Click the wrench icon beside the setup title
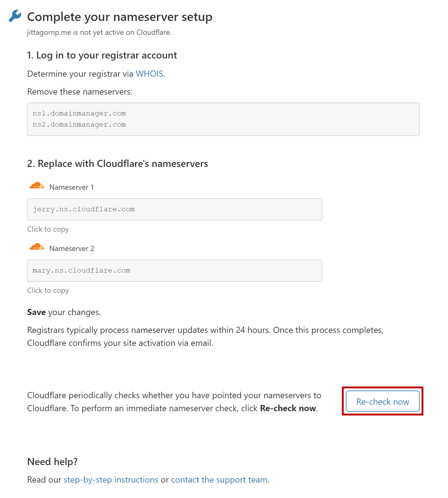448x498 pixels. tap(15, 16)
